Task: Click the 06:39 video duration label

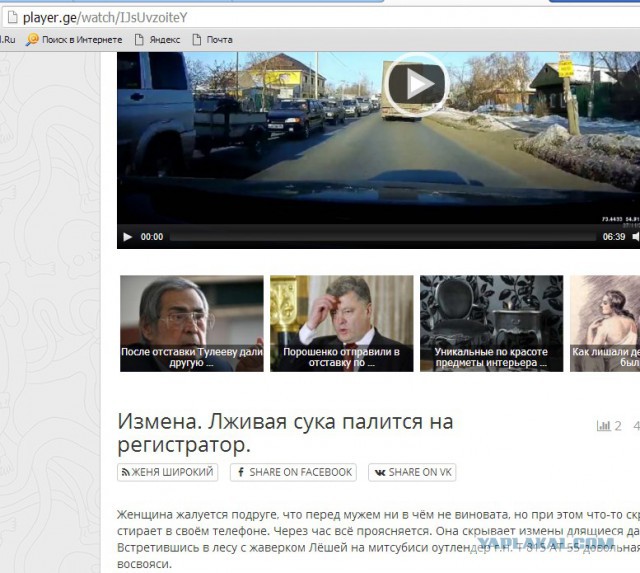Action: [614, 237]
